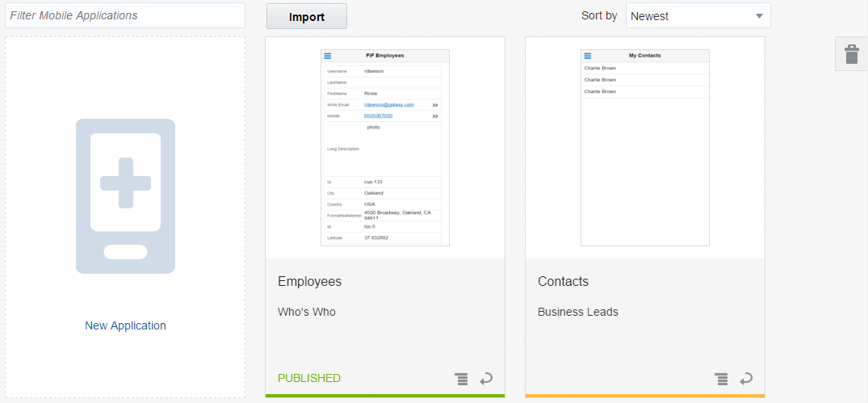Open the Employees app preview thumbnail
868x403 pixels.
[x=385, y=148]
